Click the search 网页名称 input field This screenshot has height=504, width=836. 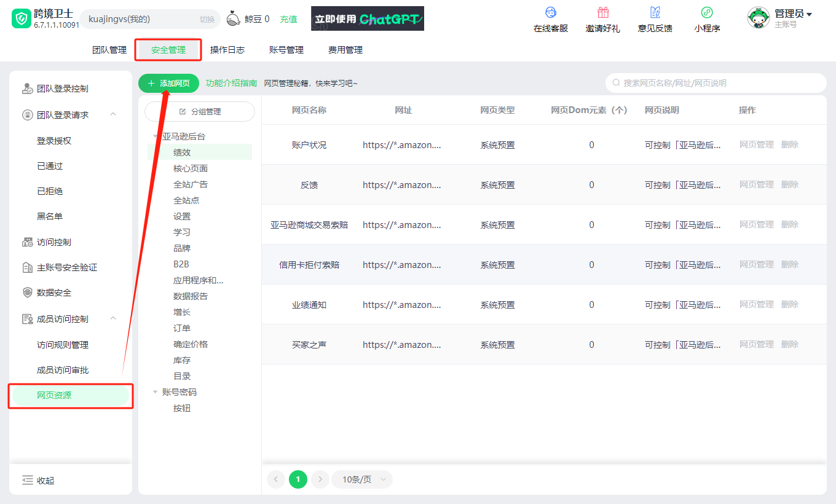pos(716,83)
